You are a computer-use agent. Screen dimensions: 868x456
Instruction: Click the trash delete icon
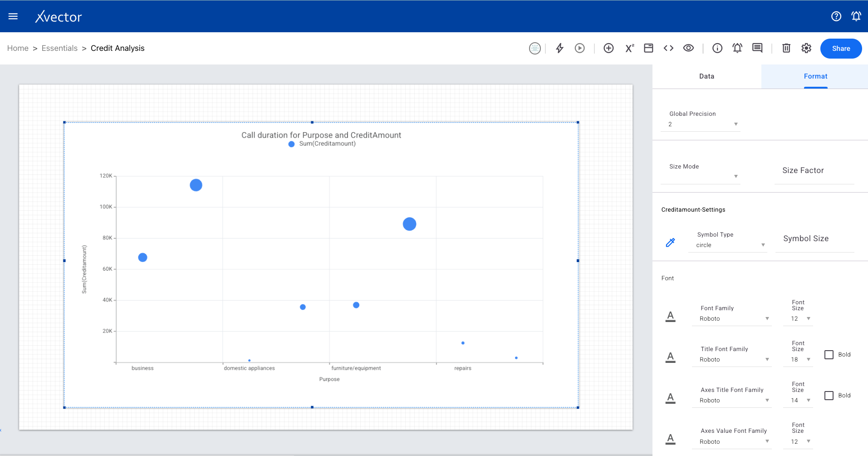coord(786,48)
